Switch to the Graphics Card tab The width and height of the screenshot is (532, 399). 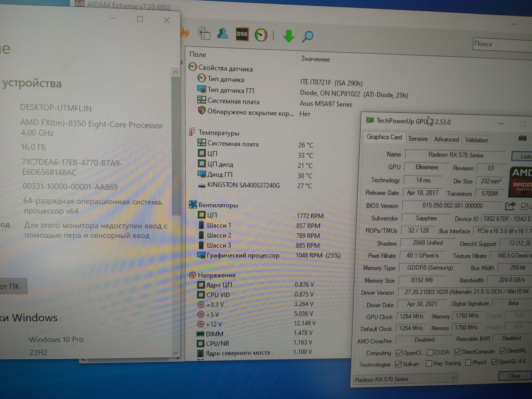coord(384,137)
